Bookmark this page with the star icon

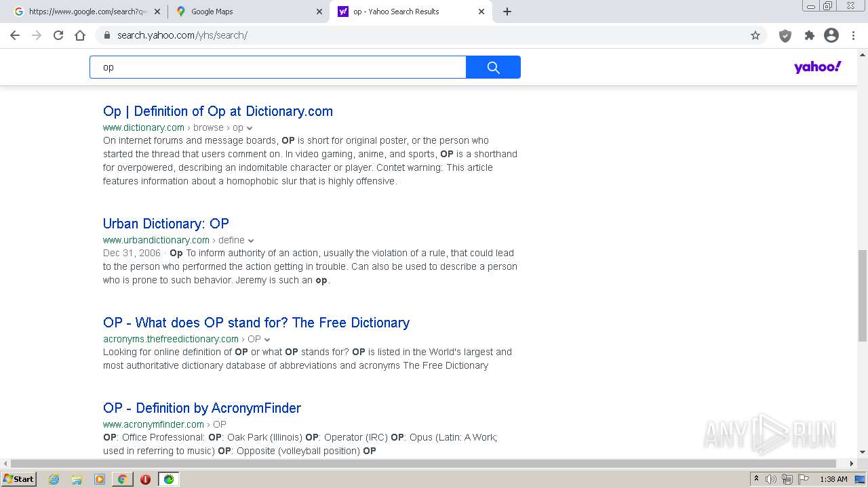click(x=755, y=35)
